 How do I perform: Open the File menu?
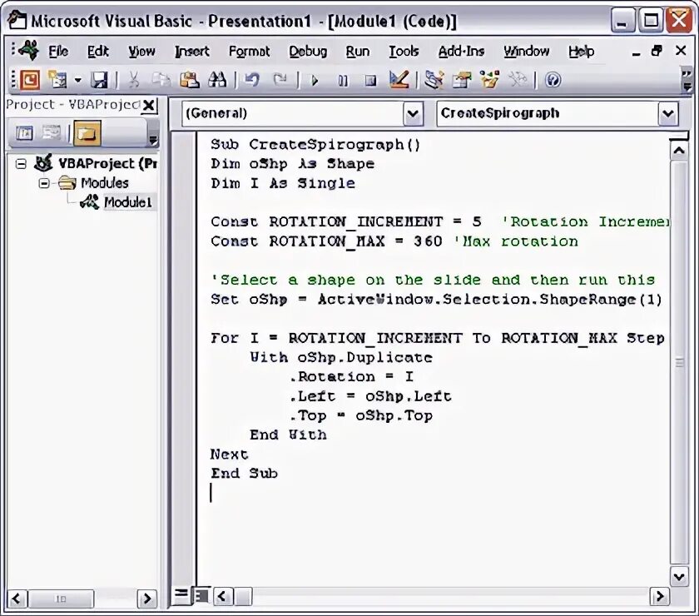[58, 52]
